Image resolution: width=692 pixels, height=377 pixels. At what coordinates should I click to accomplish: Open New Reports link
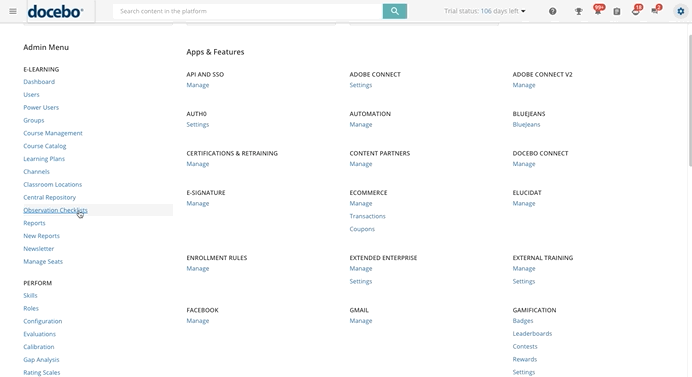point(41,236)
